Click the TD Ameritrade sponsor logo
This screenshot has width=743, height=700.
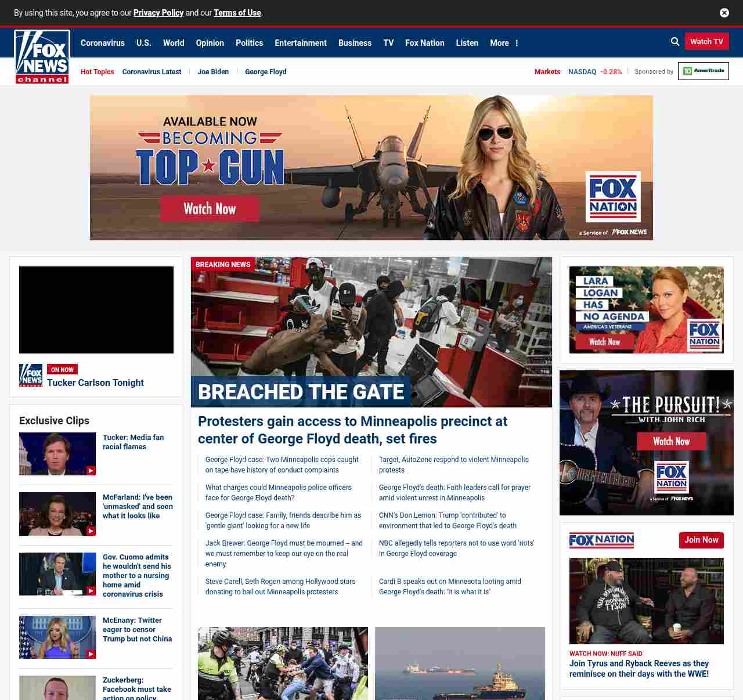click(x=703, y=71)
